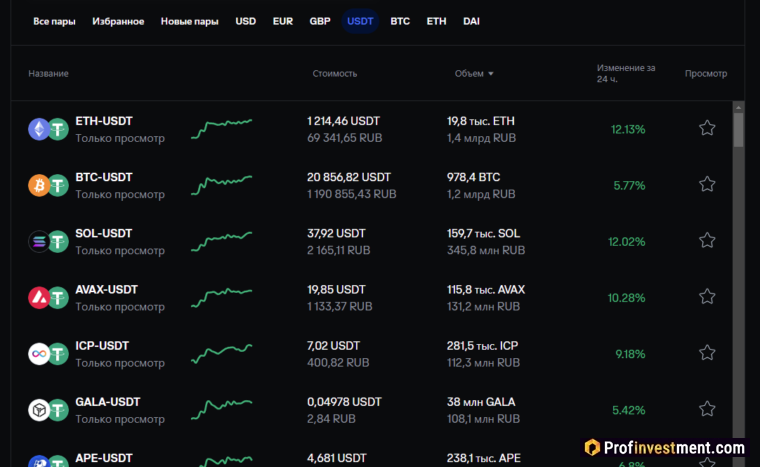Open the Избранное tab
This screenshot has width=760, height=467.
point(118,21)
